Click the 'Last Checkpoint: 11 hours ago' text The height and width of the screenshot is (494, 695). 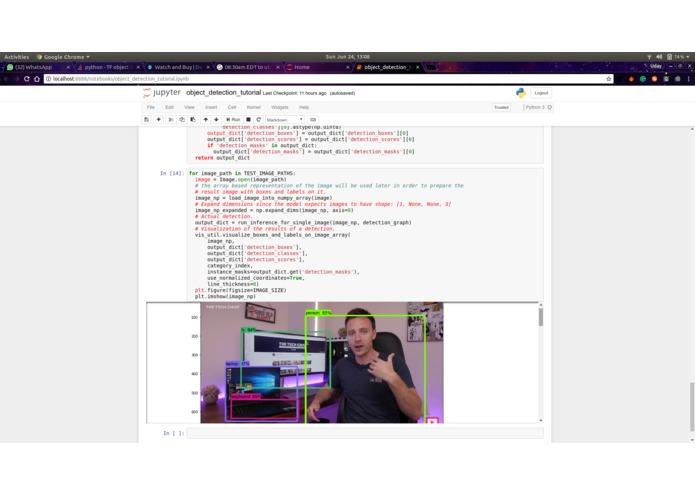pyautogui.click(x=295, y=93)
